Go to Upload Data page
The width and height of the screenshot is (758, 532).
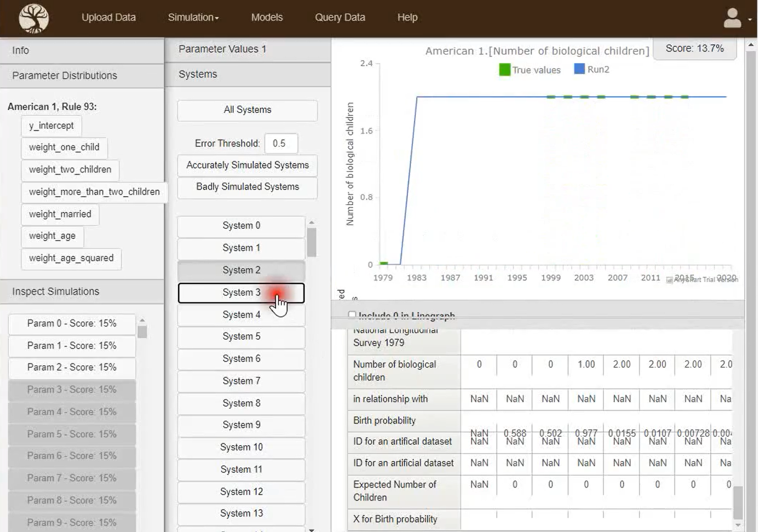(109, 17)
